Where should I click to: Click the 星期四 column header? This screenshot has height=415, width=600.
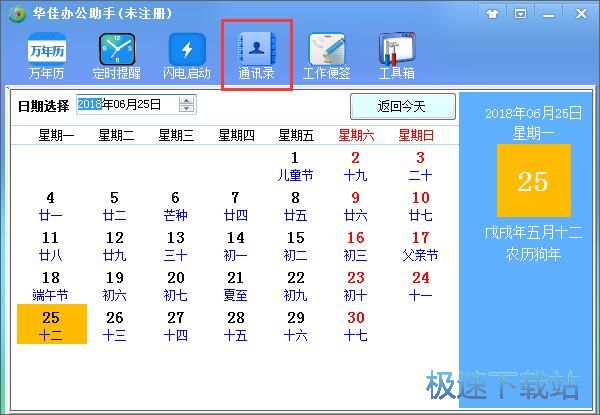(236, 135)
